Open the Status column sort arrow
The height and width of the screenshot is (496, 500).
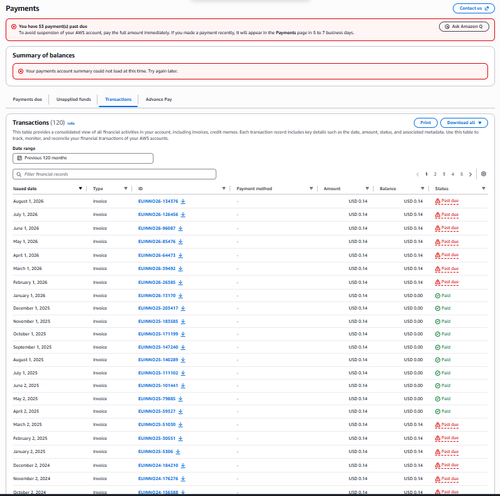(483, 188)
